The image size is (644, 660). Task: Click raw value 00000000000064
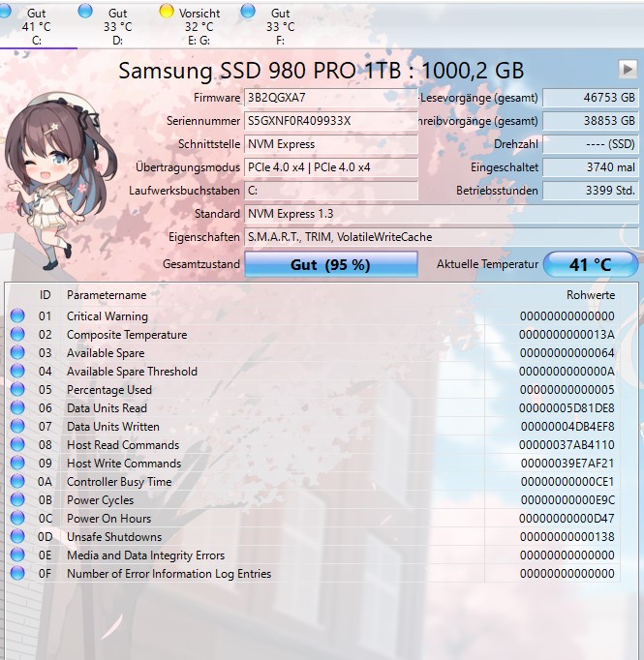click(x=567, y=352)
